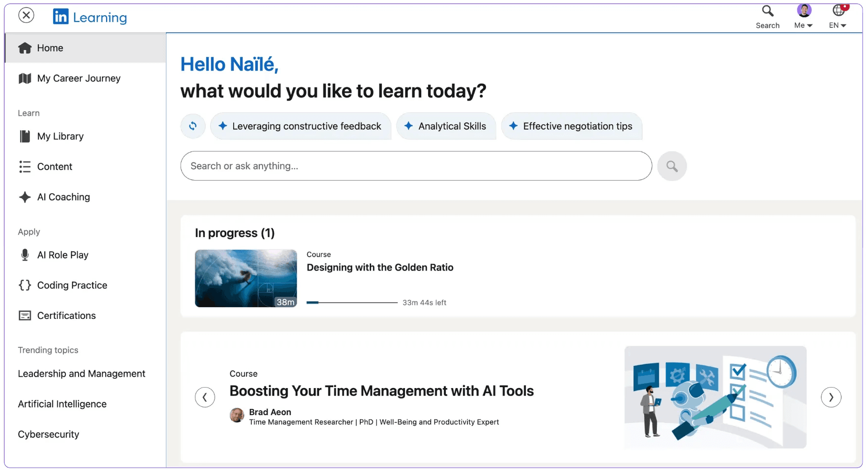Click the round search submit button
The image size is (868, 472).
(672, 166)
